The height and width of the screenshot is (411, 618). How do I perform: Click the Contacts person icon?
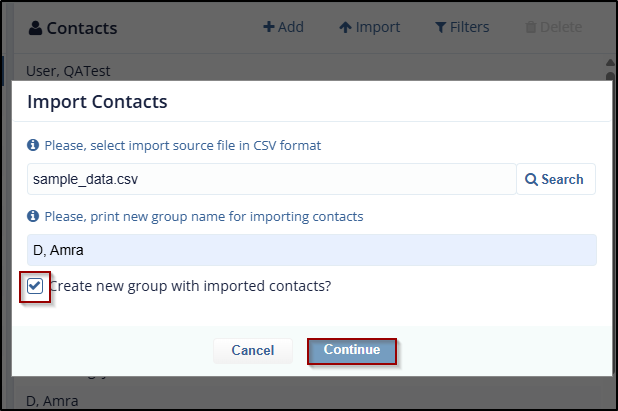(x=35, y=28)
